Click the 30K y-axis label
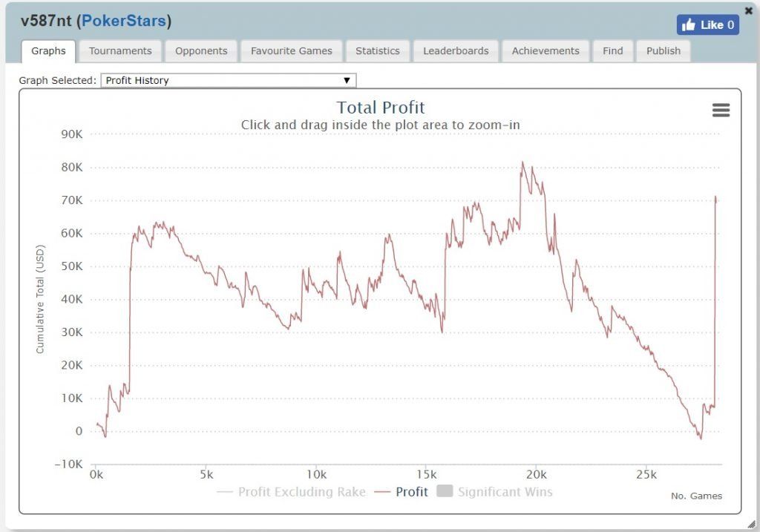The width and height of the screenshot is (760, 532). [x=72, y=332]
